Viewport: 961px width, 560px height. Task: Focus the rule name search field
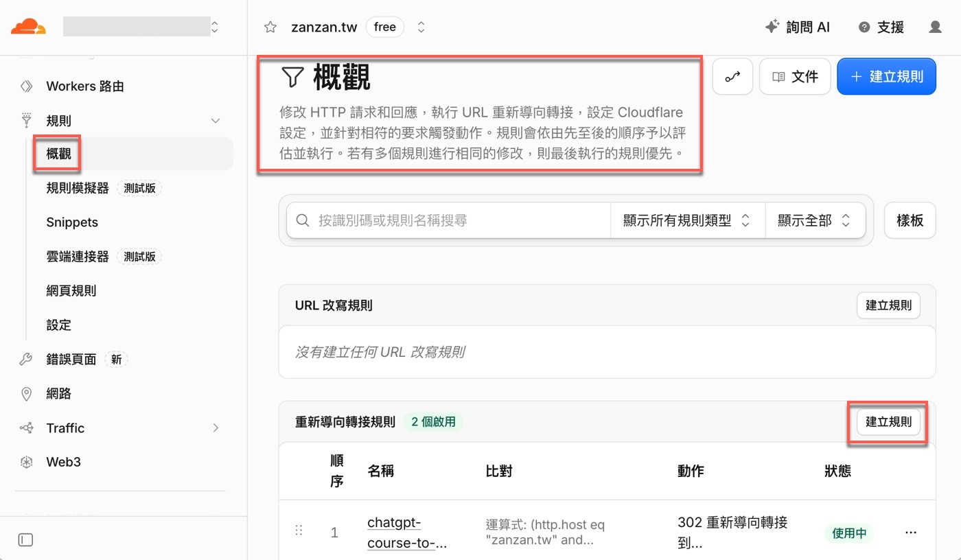click(x=449, y=220)
